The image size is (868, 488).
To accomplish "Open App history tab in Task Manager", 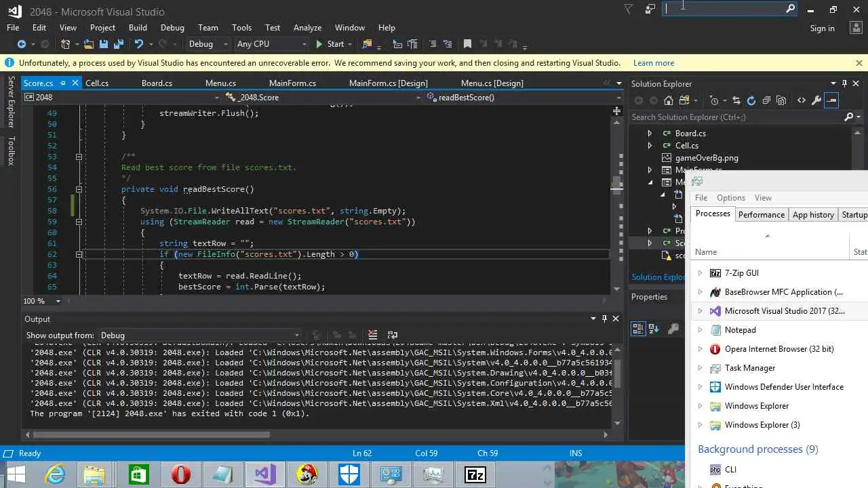I will (813, 214).
